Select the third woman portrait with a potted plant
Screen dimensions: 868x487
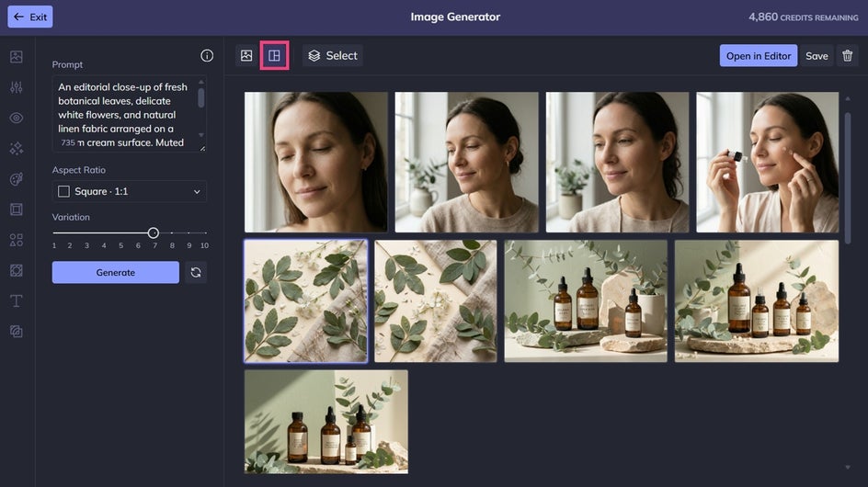[x=617, y=162]
